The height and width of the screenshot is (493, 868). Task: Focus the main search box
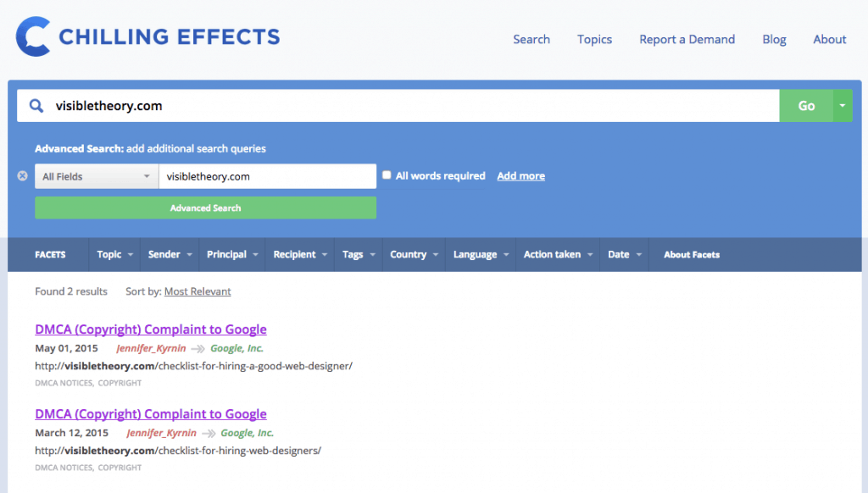point(398,106)
